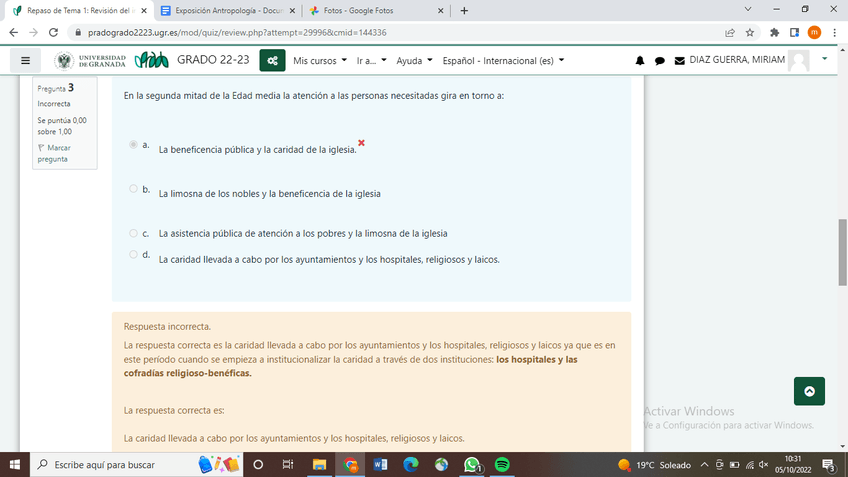
Task: Open Cortana circle on taskbar
Action: tap(258, 465)
